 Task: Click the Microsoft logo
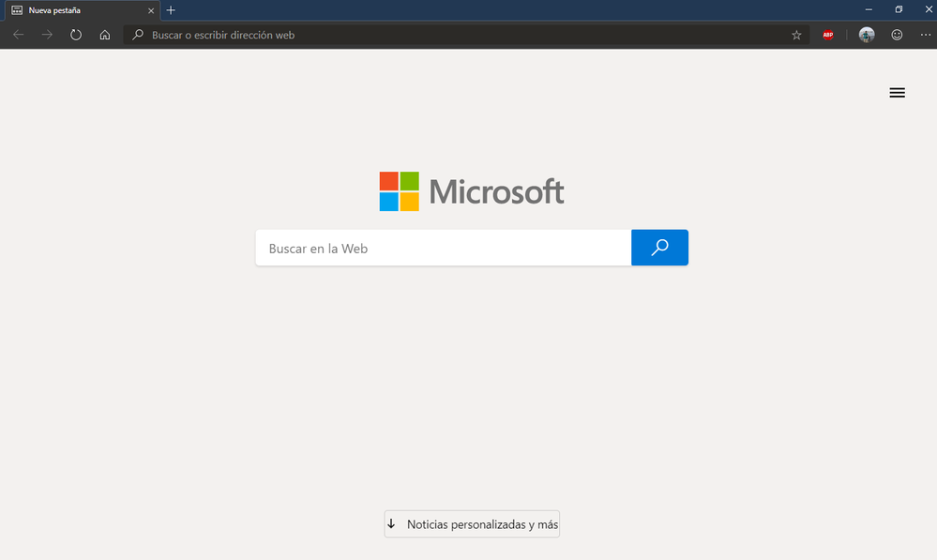[x=472, y=191]
